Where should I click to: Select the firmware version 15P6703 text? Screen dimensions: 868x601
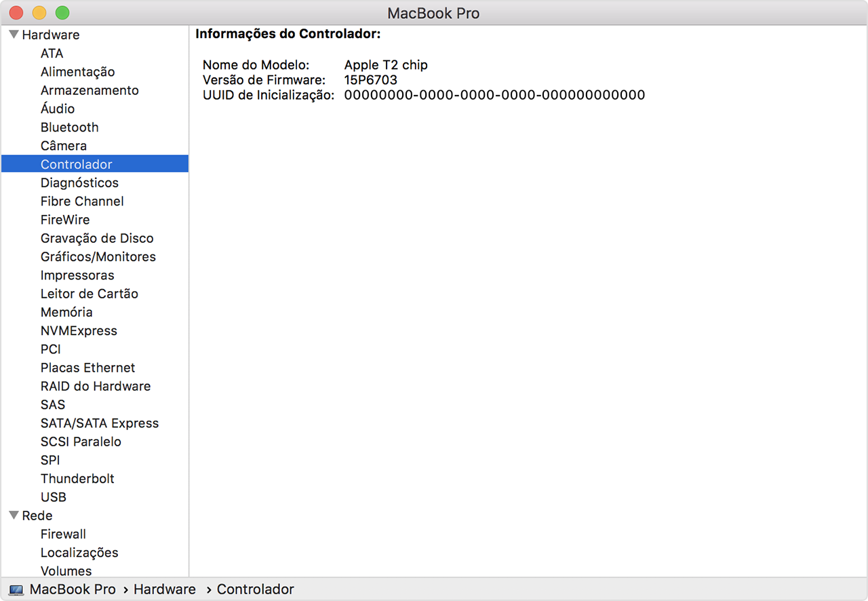pos(370,80)
